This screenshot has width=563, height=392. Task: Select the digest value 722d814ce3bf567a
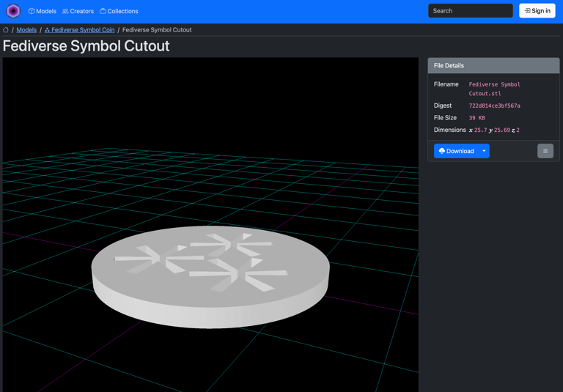(494, 106)
